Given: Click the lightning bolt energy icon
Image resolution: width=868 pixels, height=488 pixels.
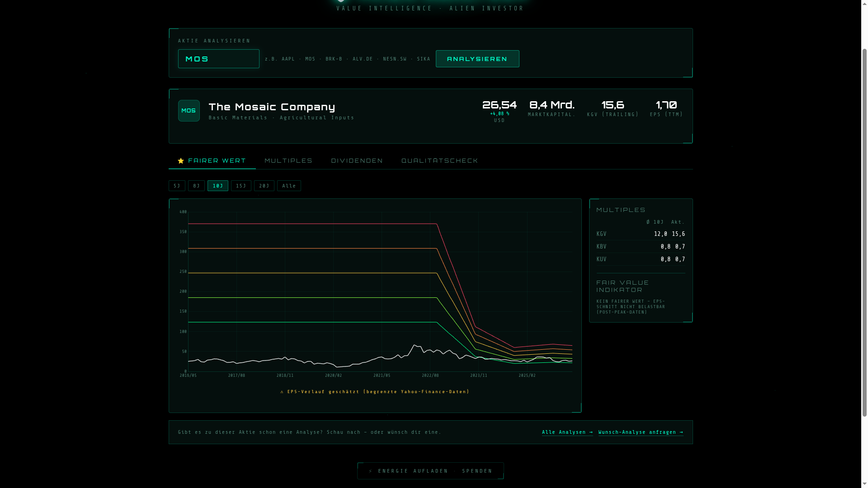Looking at the screenshot, I should (371, 471).
